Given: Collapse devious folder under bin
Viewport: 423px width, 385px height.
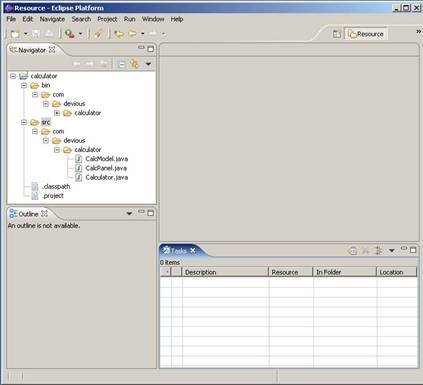Looking at the screenshot, I should (x=46, y=104).
